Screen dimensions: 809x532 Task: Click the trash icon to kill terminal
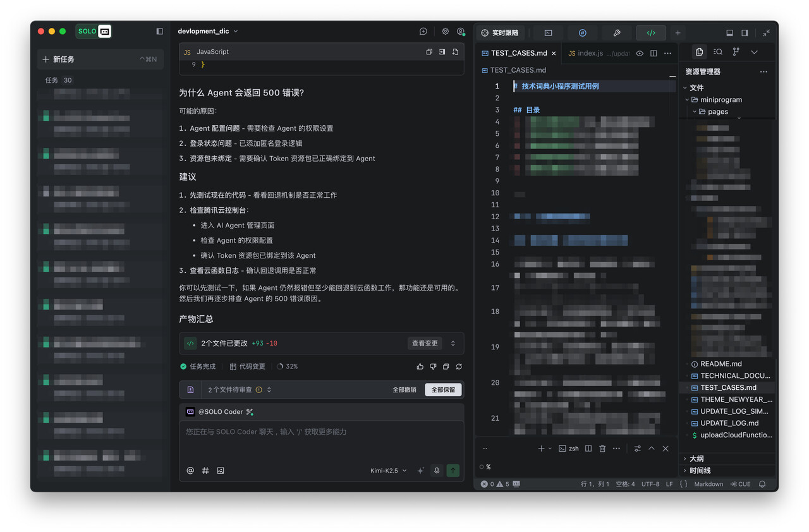click(602, 449)
